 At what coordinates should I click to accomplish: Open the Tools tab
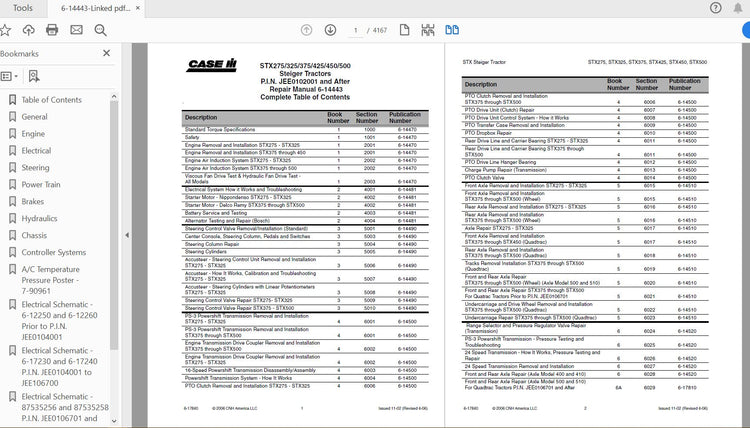click(22, 8)
